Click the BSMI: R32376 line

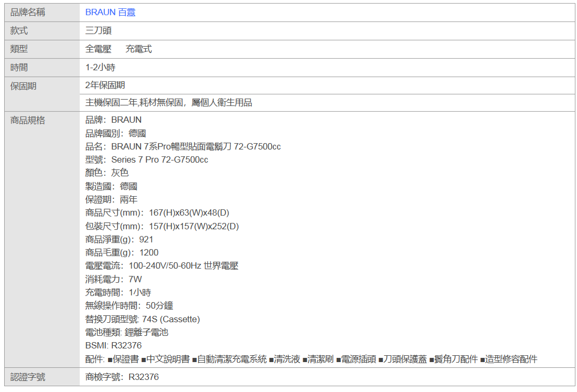pyautogui.click(x=113, y=346)
